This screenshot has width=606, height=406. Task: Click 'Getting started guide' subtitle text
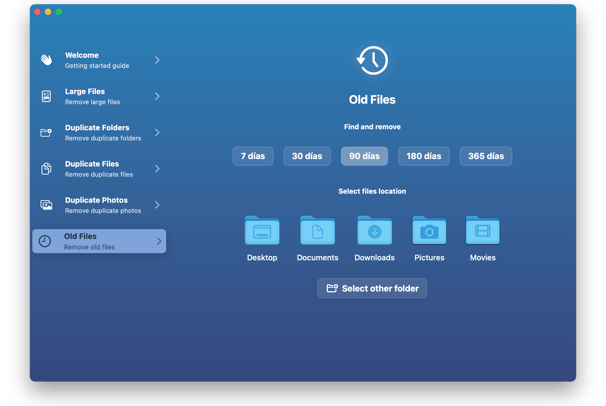coord(97,66)
